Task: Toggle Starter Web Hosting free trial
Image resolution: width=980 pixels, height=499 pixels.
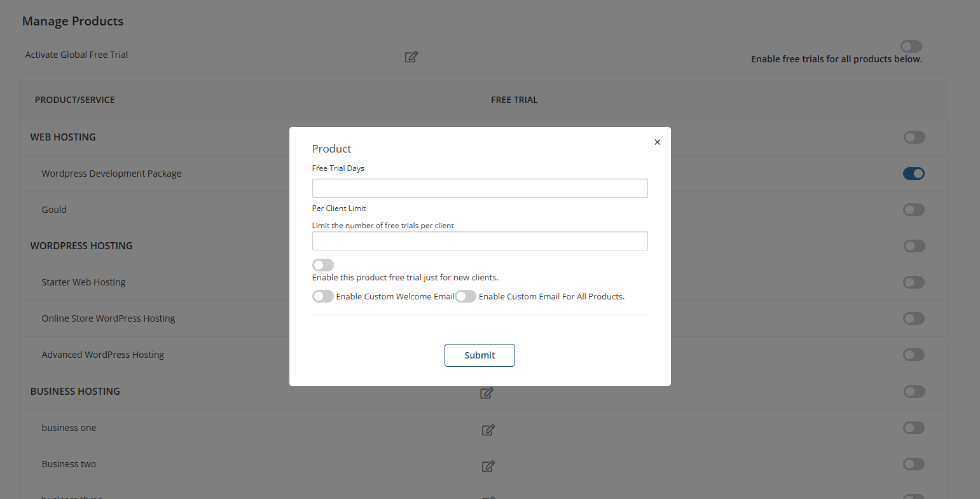Action: pyautogui.click(x=913, y=282)
